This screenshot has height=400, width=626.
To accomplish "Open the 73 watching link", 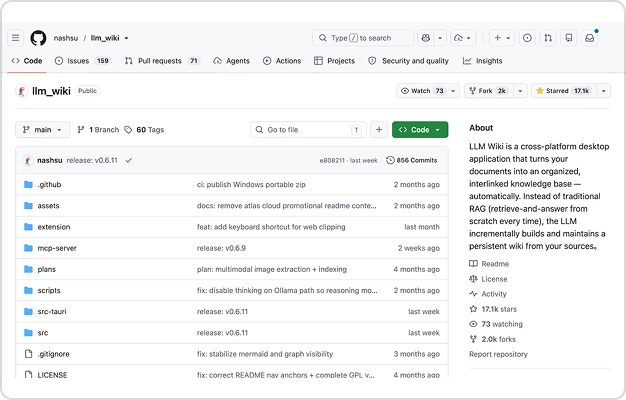I will tap(496, 324).
